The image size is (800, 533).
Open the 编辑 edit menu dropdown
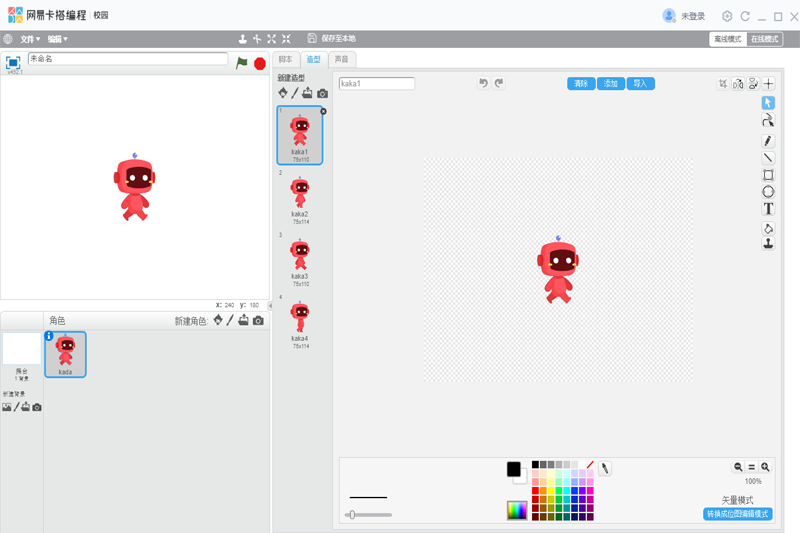point(58,39)
